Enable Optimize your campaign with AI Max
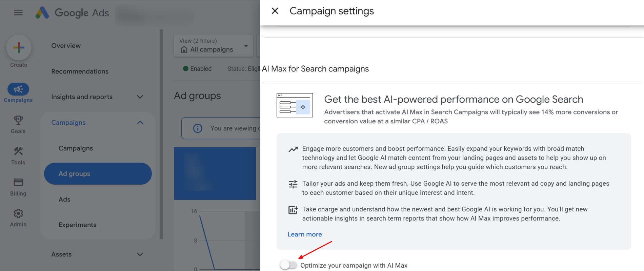This screenshot has height=271, width=644. click(288, 265)
